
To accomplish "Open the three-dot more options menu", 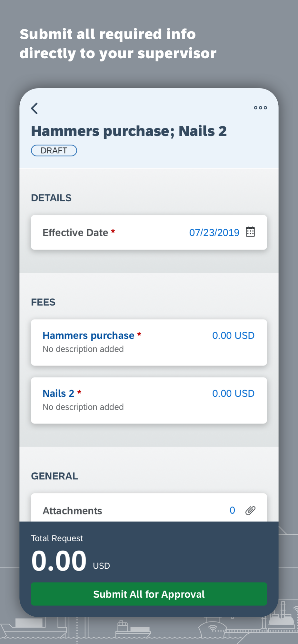I will 260,108.
